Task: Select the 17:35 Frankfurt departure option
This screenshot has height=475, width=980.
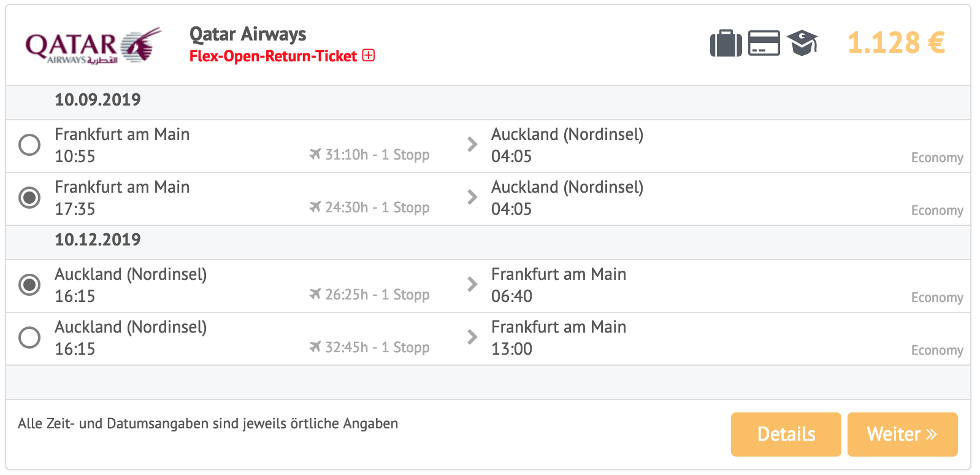Action: point(29,198)
